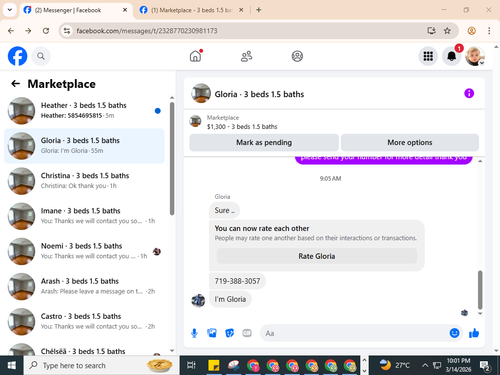
Task: Click the conversation list scrollbar
Action: [172, 158]
